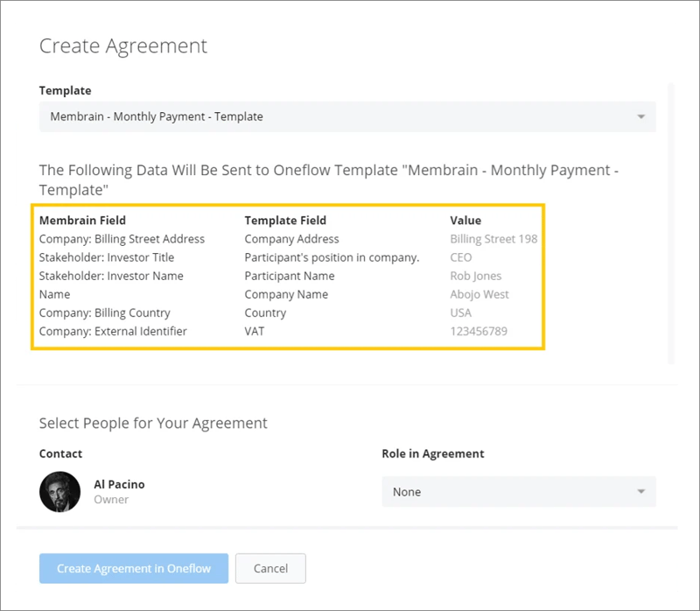The width and height of the screenshot is (700, 611).
Task: Click Stakeholder: Investor Name row label
Action: click(111, 276)
